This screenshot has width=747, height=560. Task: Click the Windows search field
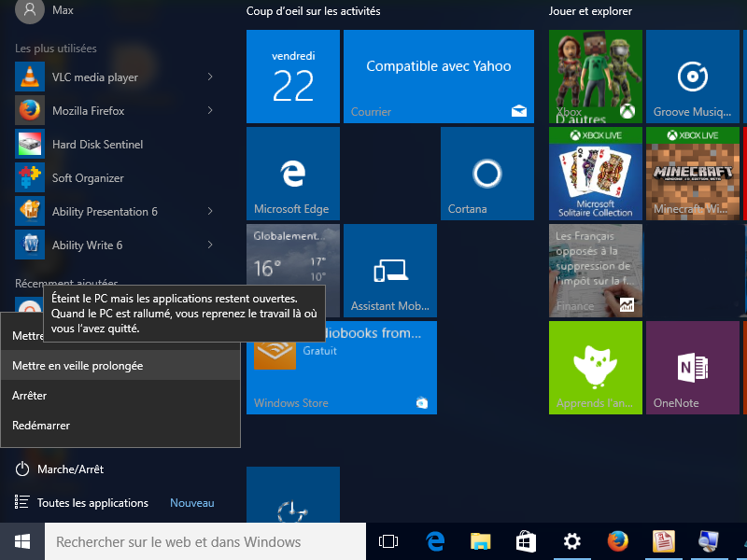[x=205, y=541]
